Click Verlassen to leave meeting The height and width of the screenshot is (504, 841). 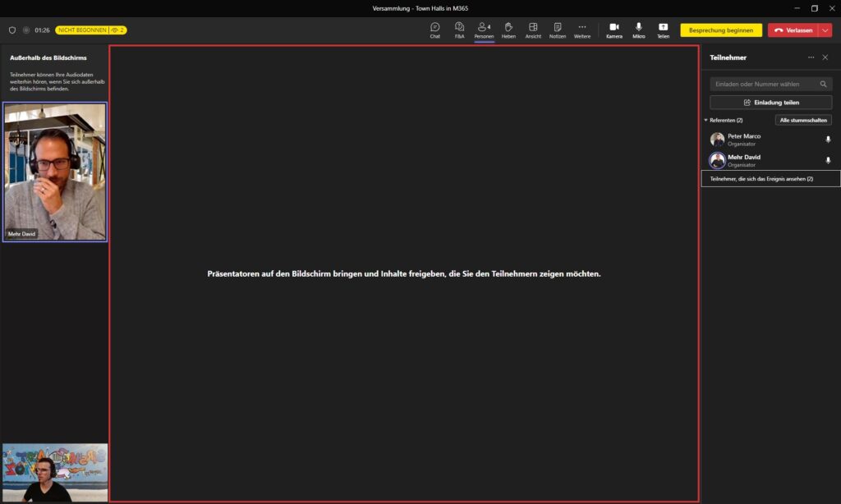pyautogui.click(x=793, y=30)
